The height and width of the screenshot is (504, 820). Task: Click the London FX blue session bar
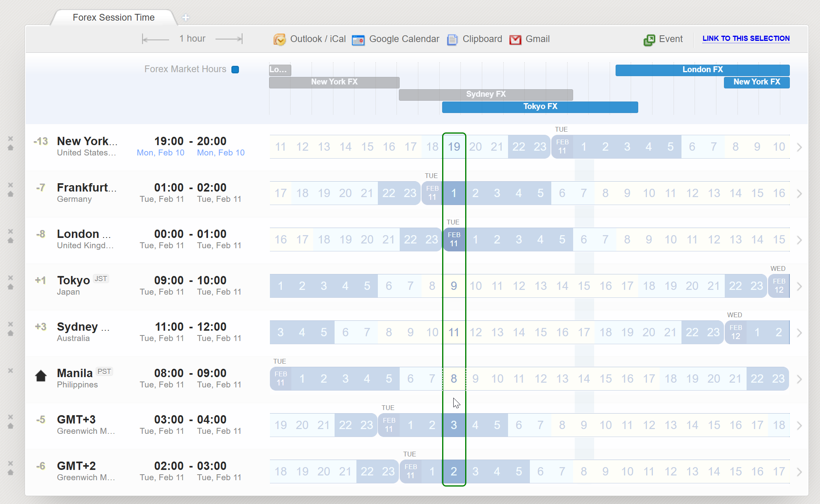pos(702,70)
